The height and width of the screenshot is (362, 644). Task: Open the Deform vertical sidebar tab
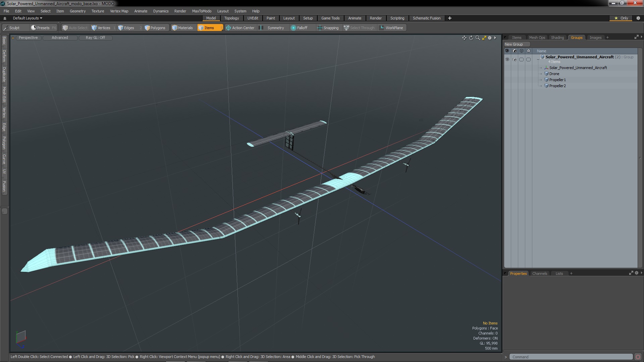coord(4,56)
